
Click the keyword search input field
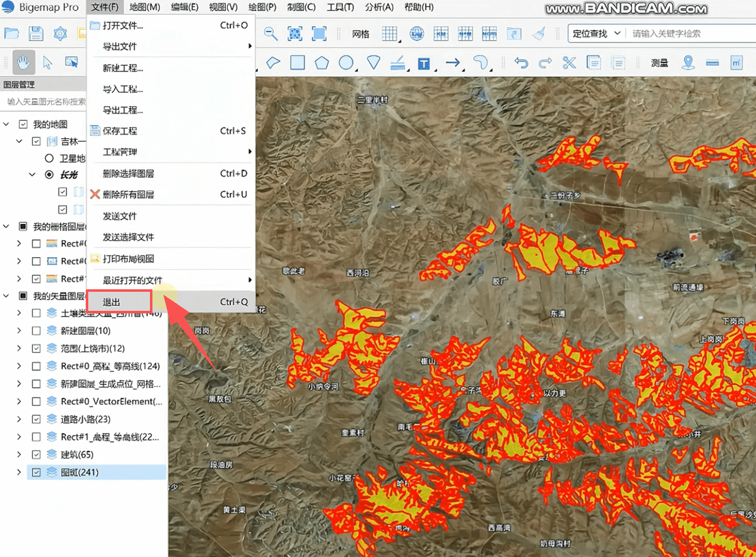point(690,33)
